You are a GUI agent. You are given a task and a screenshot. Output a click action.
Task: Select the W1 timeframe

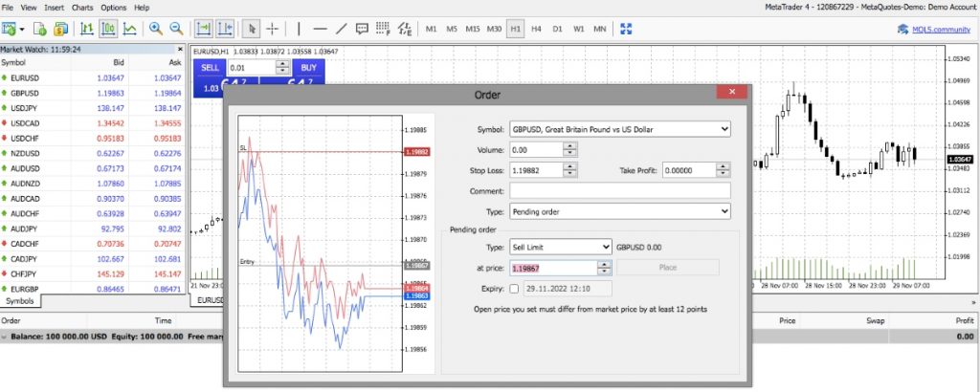point(579,29)
